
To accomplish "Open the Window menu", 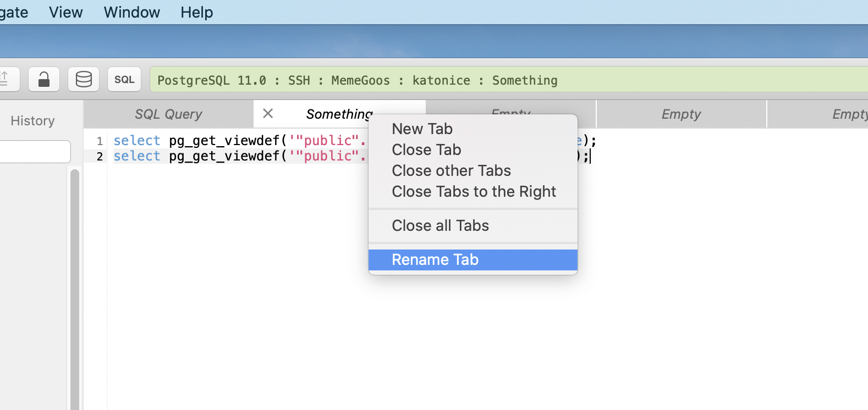I will point(131,12).
